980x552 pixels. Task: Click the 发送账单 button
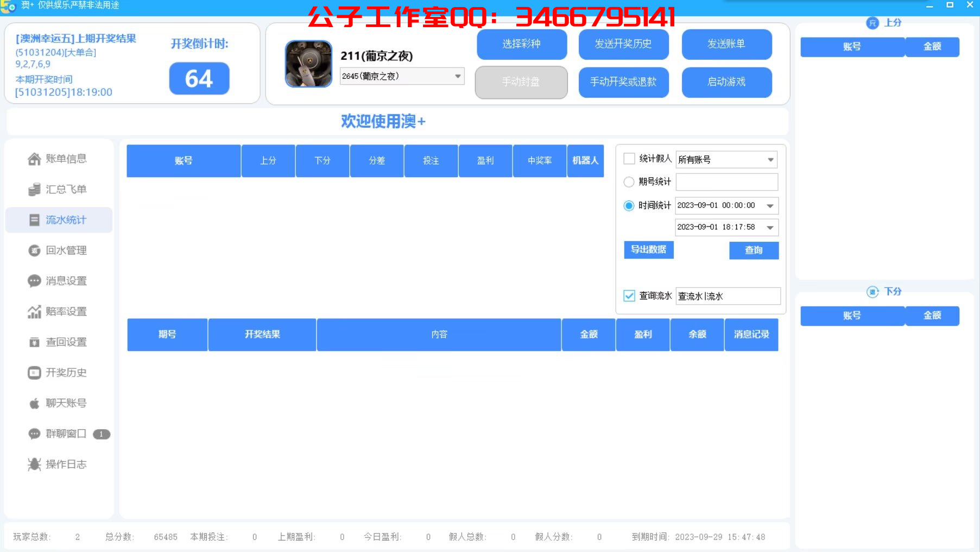coord(726,44)
